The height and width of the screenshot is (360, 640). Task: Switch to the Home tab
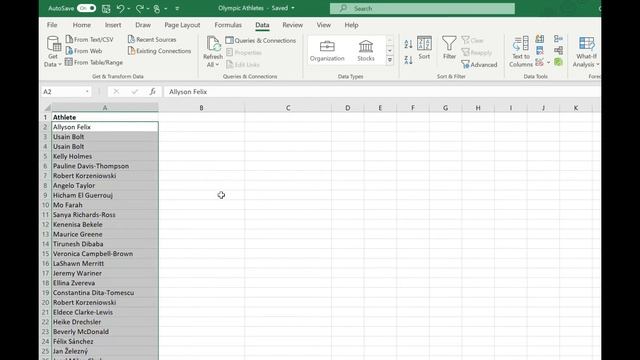pos(82,25)
